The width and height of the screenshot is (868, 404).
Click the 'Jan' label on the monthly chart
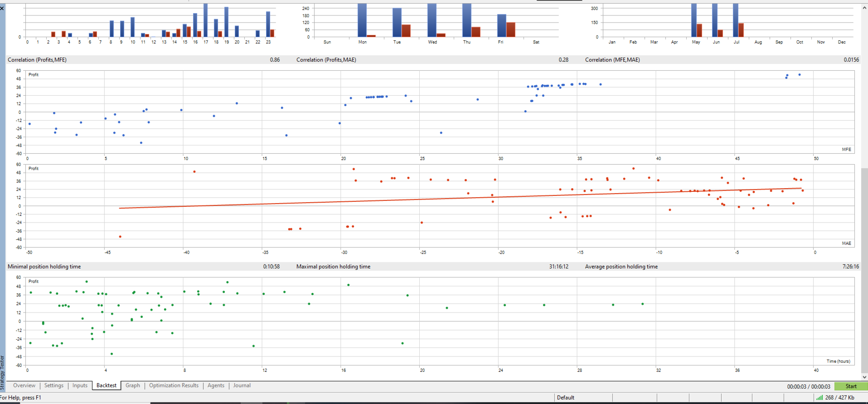(x=612, y=42)
